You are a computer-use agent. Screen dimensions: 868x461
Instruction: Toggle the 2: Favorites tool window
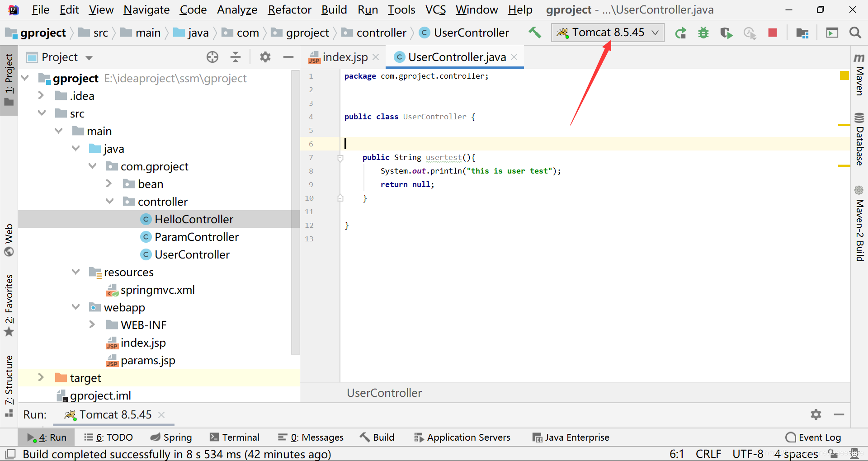9,305
